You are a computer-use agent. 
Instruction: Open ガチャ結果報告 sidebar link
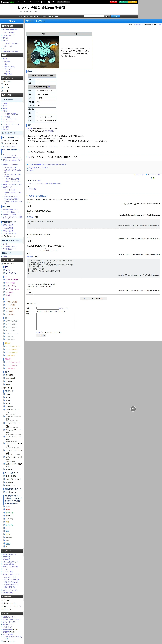click(10, 67)
